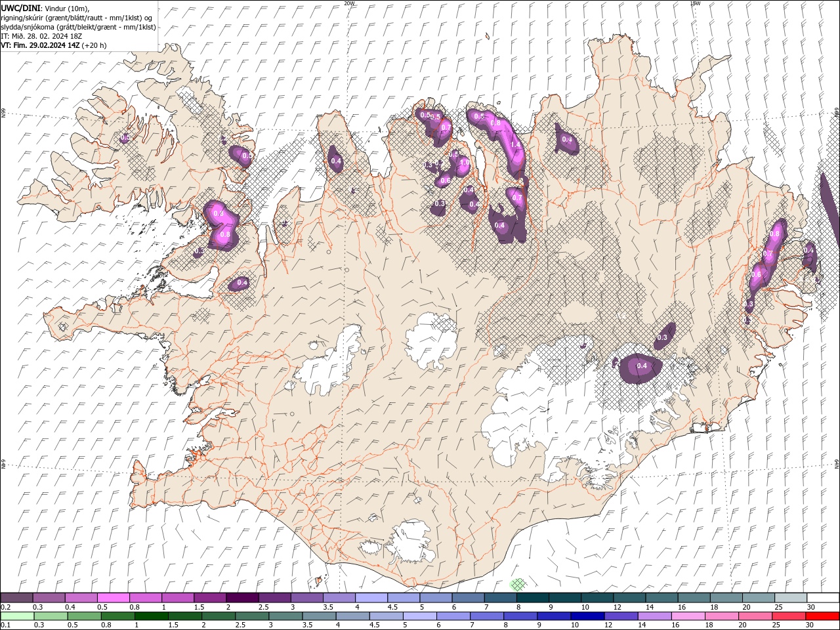Click the 0.3 value north of Vatnajökull glacier
The width and height of the screenshot is (840, 630).
coord(661,337)
